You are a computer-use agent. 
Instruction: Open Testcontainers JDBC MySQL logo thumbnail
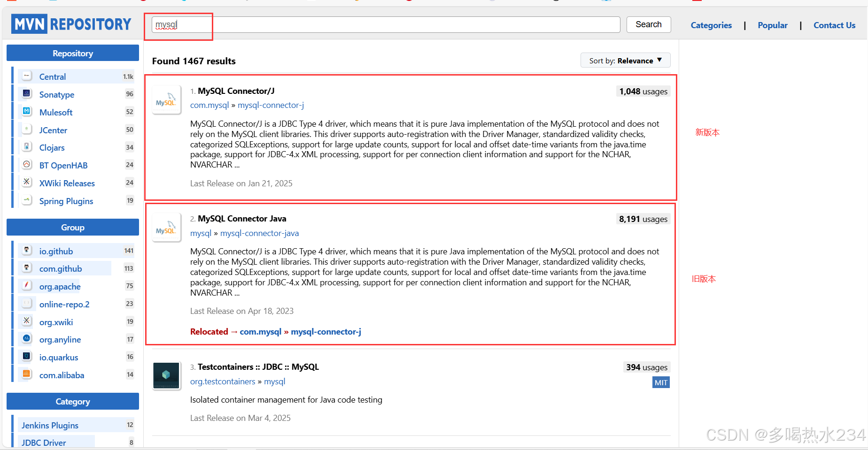tap(166, 375)
